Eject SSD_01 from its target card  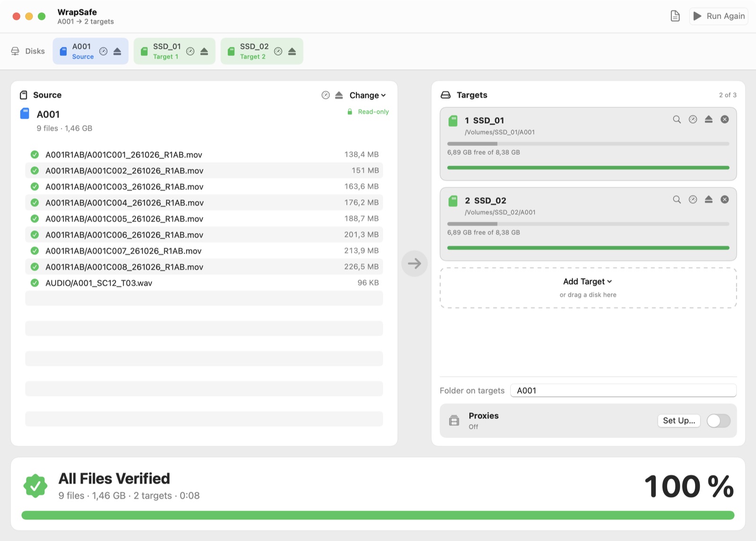coord(709,119)
